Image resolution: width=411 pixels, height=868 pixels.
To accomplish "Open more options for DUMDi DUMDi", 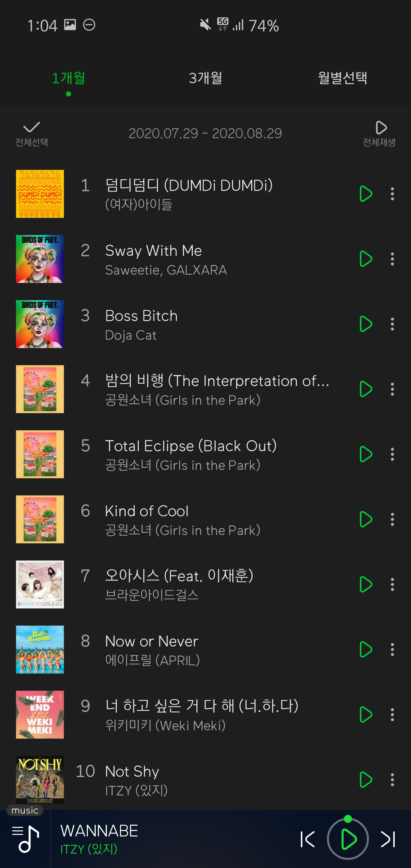I will [392, 194].
